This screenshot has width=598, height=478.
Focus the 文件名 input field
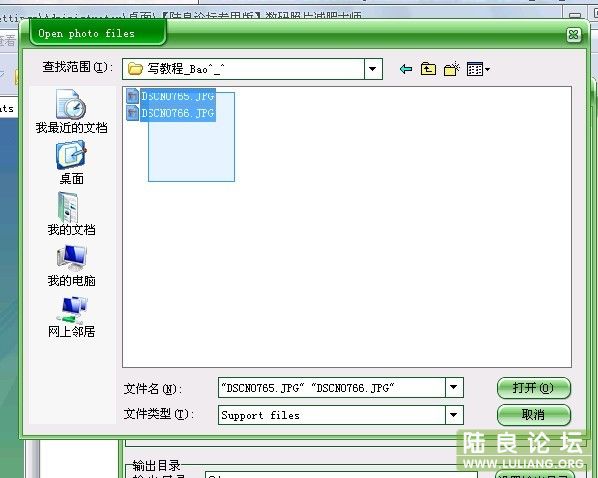coord(332,388)
